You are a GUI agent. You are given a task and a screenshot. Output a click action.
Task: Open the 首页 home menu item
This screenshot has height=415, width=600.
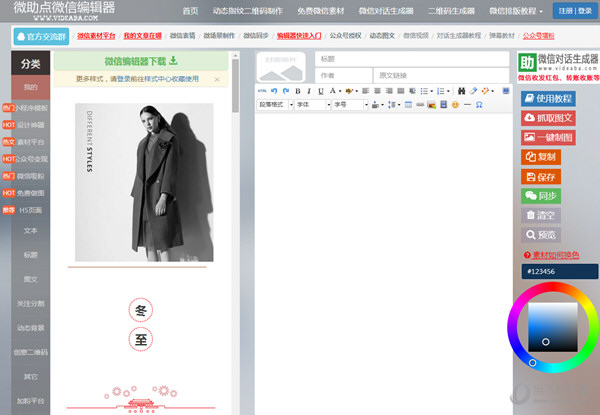click(x=190, y=11)
